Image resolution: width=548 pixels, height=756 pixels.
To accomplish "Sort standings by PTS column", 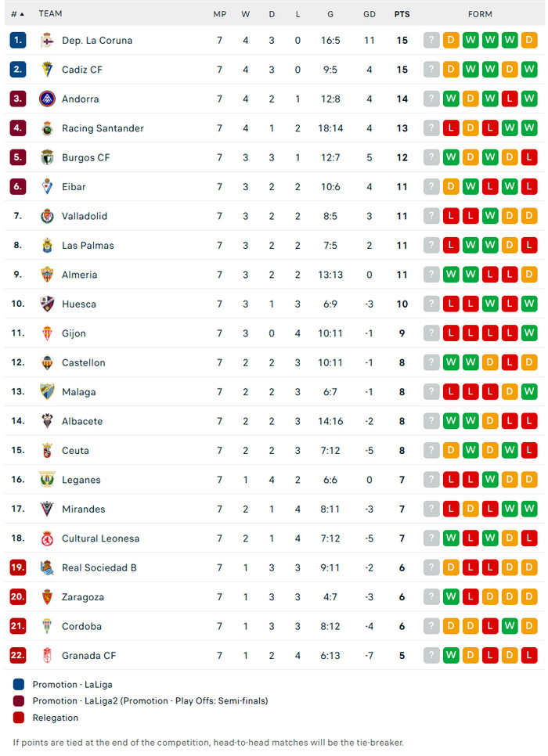I will point(402,14).
